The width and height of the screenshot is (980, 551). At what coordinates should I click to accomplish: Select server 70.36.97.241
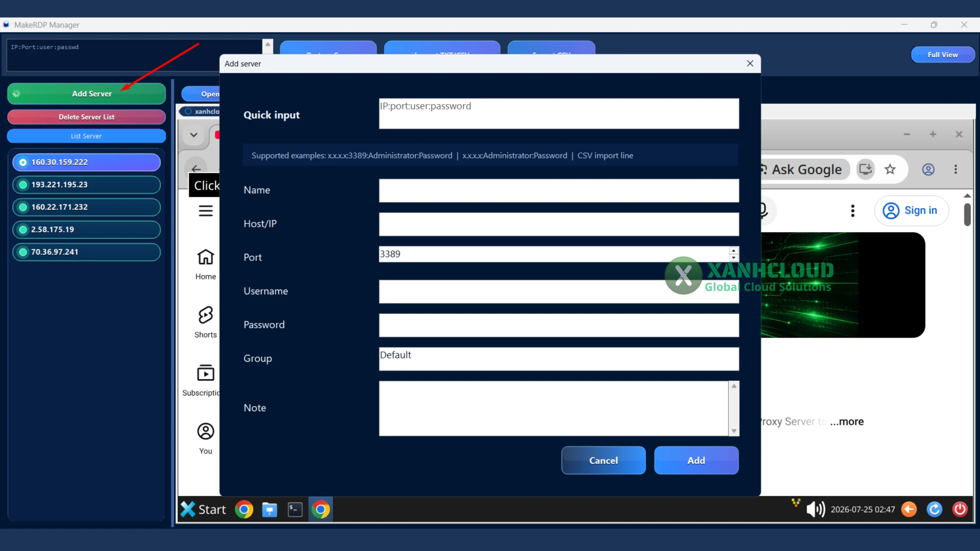tap(87, 252)
